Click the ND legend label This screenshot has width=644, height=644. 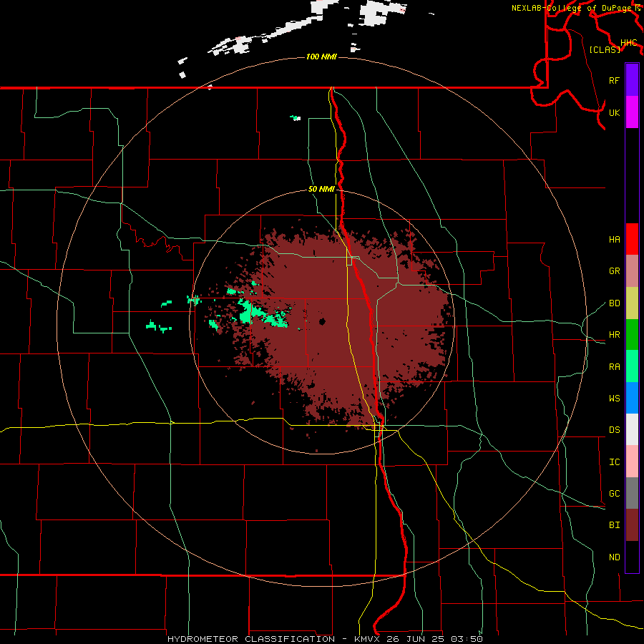[615, 557]
